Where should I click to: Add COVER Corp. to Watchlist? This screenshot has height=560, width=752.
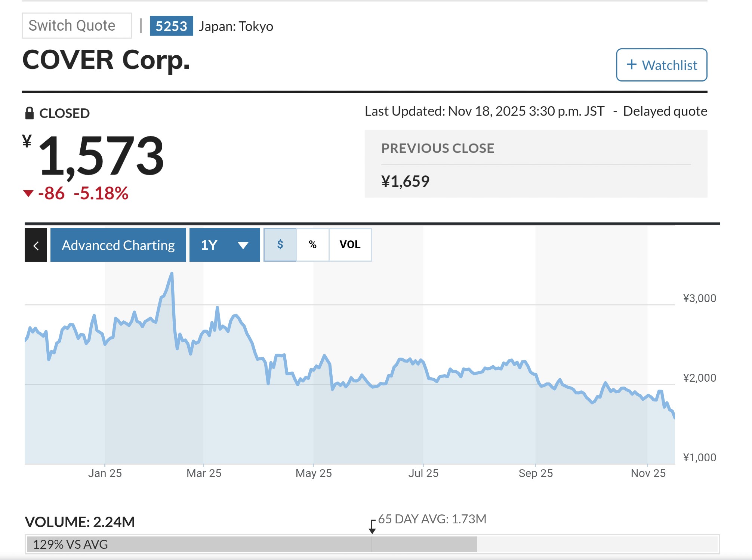point(661,65)
